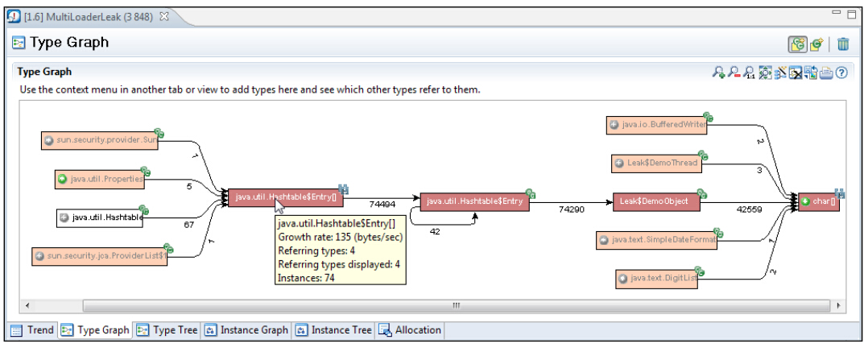Select the Leak$DemoObject node

[655, 201]
